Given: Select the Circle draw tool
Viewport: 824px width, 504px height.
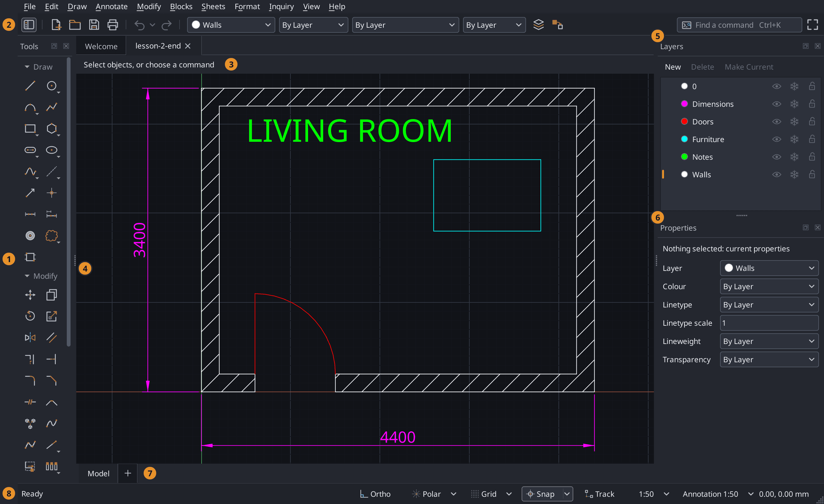Looking at the screenshot, I should click(52, 86).
